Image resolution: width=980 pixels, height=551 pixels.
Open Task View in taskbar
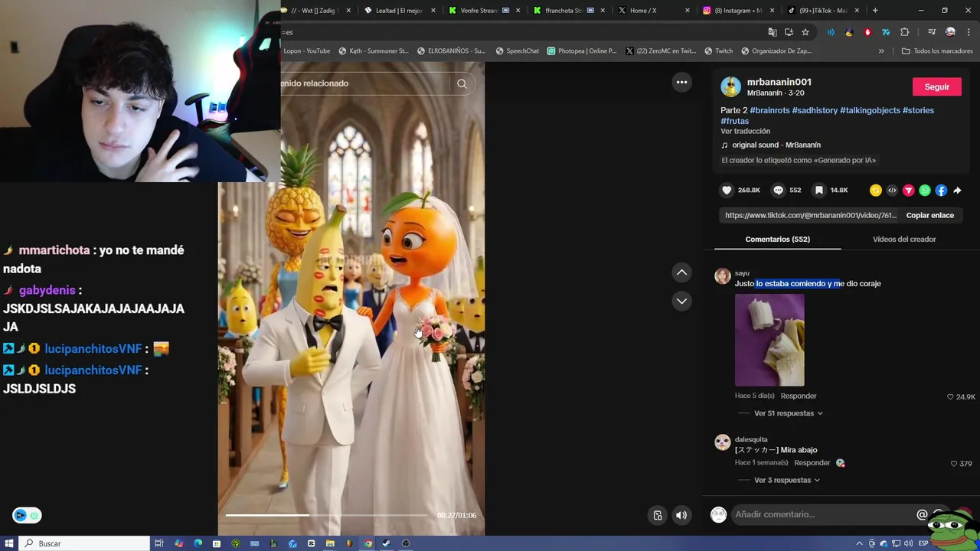click(x=159, y=543)
